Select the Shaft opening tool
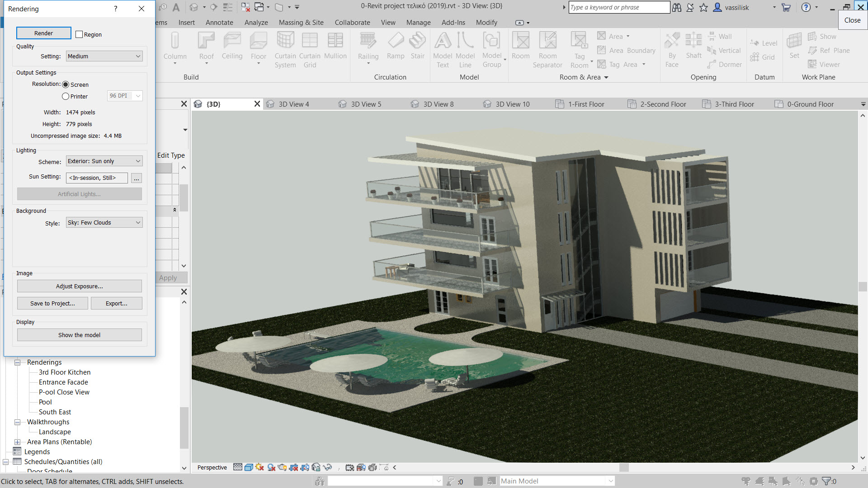868x488 pixels. point(693,46)
